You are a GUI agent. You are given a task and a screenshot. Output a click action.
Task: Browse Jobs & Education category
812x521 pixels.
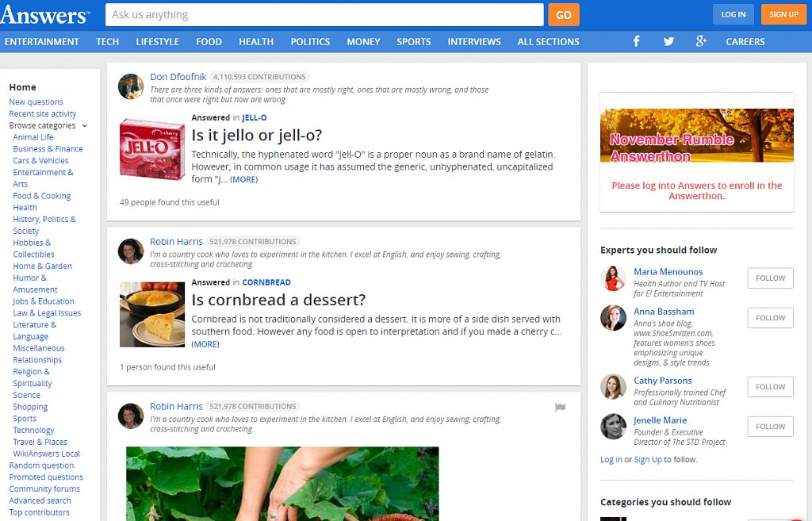click(x=44, y=301)
